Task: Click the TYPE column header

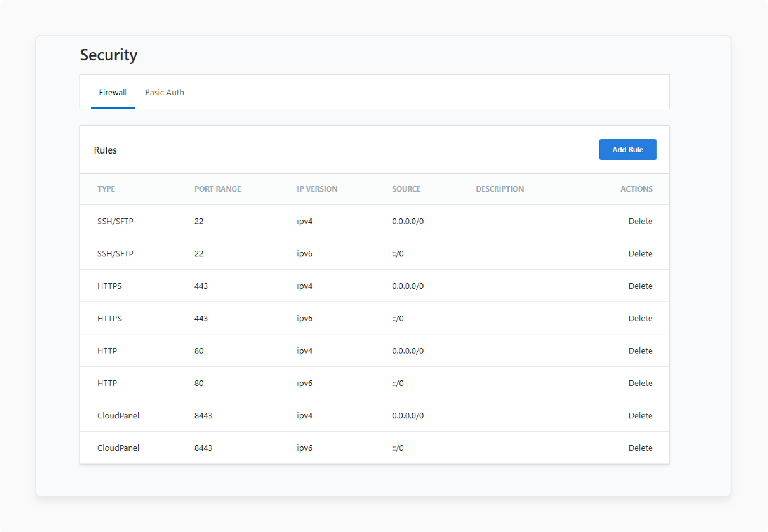Action: click(x=106, y=189)
